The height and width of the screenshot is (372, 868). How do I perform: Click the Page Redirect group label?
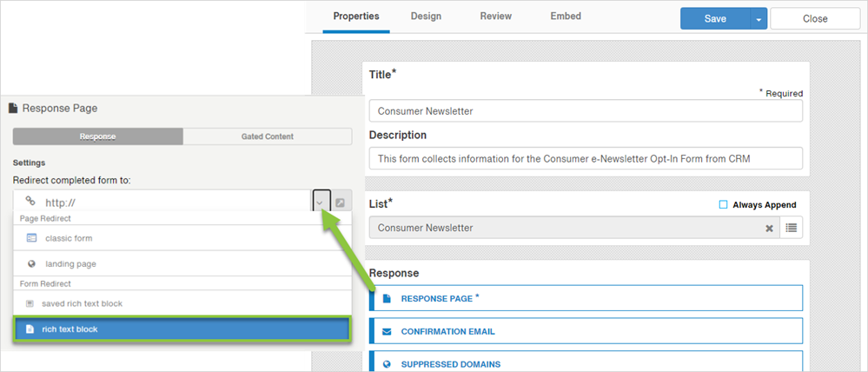coord(45,219)
